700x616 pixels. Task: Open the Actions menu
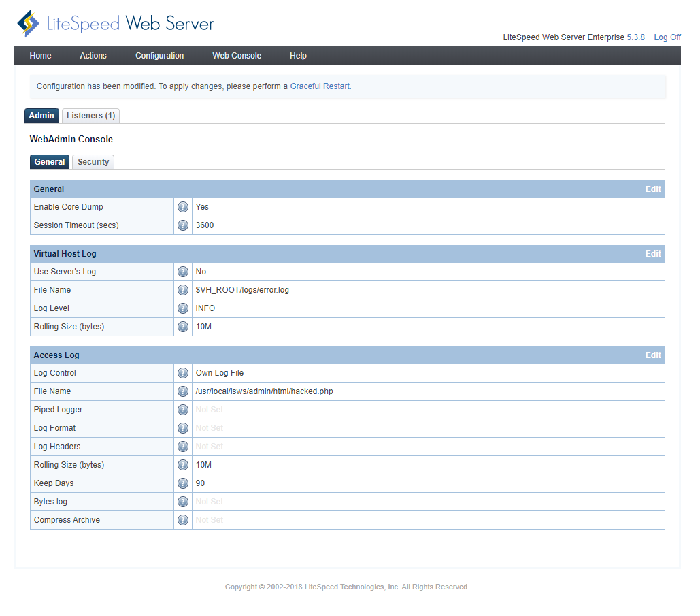(93, 56)
